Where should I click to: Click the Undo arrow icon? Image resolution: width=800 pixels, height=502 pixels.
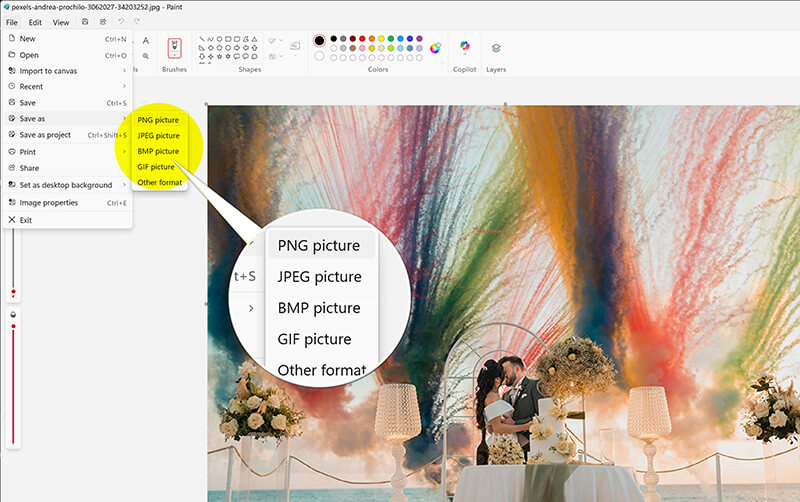coord(121,22)
